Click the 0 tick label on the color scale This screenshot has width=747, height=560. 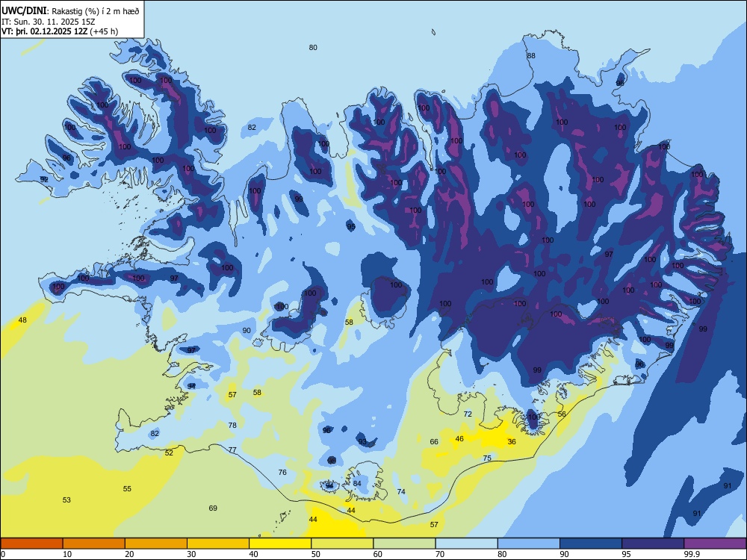3,554
